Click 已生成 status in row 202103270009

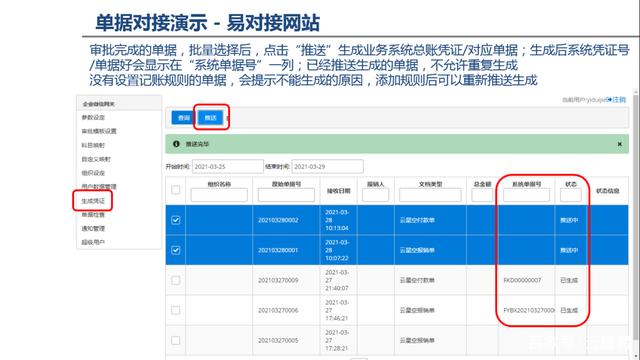click(569, 280)
